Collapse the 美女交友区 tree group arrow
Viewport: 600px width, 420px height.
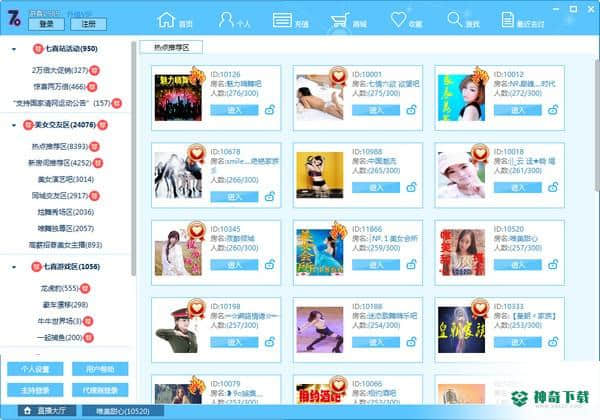click(14, 125)
